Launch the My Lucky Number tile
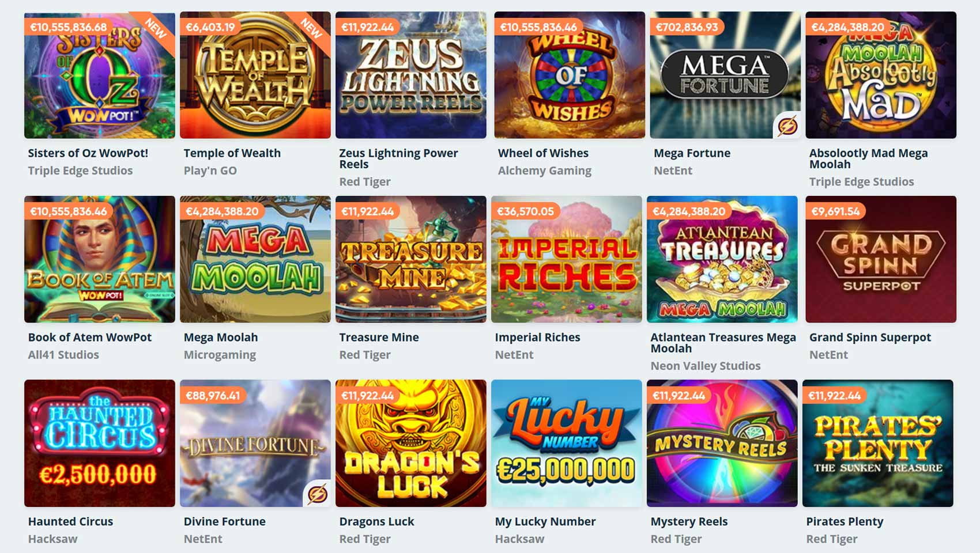Image resolution: width=980 pixels, height=553 pixels. 567,444
